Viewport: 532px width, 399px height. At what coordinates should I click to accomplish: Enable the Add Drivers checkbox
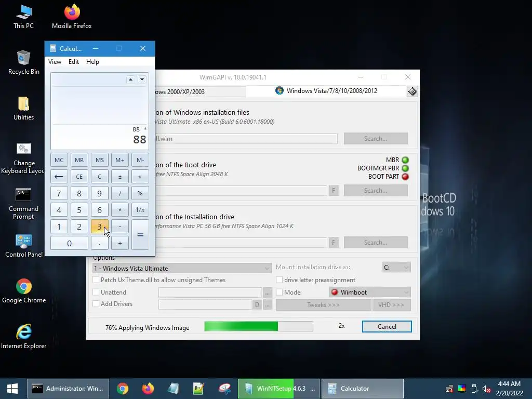click(x=96, y=303)
